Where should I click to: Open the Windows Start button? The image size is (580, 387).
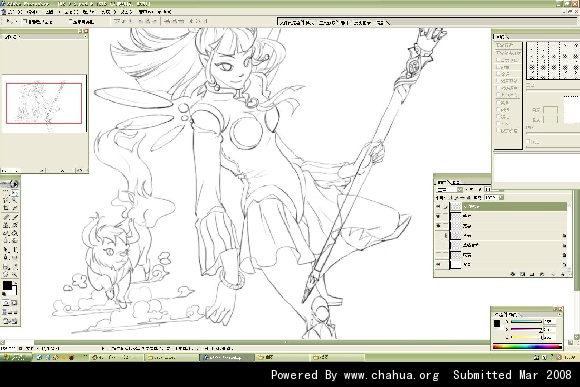[x=15, y=357]
